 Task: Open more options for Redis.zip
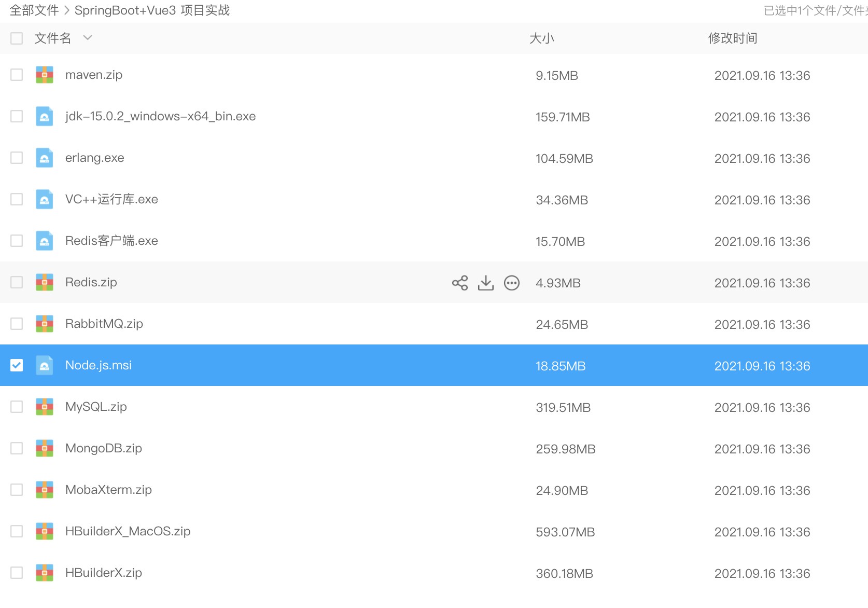512,283
